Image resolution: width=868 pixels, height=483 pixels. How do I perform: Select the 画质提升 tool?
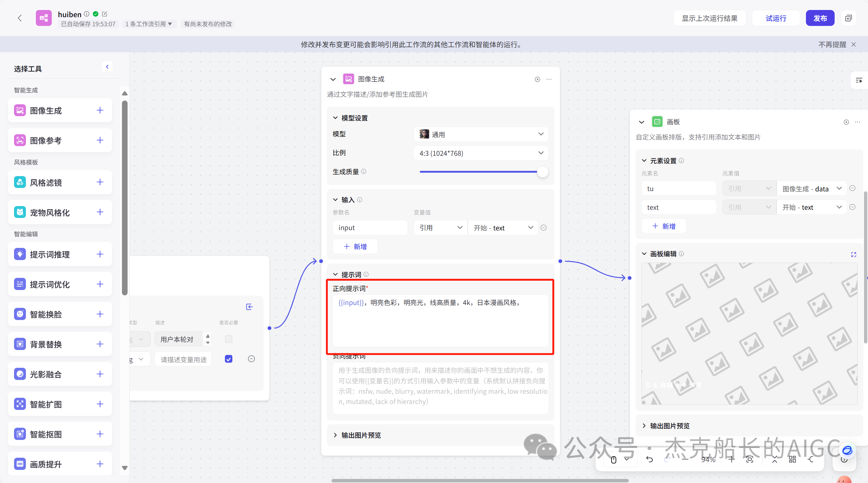point(46,464)
